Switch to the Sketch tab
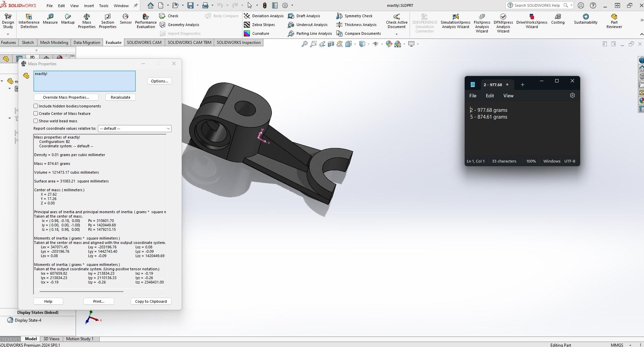The height and width of the screenshot is (347, 644). [x=28, y=43]
